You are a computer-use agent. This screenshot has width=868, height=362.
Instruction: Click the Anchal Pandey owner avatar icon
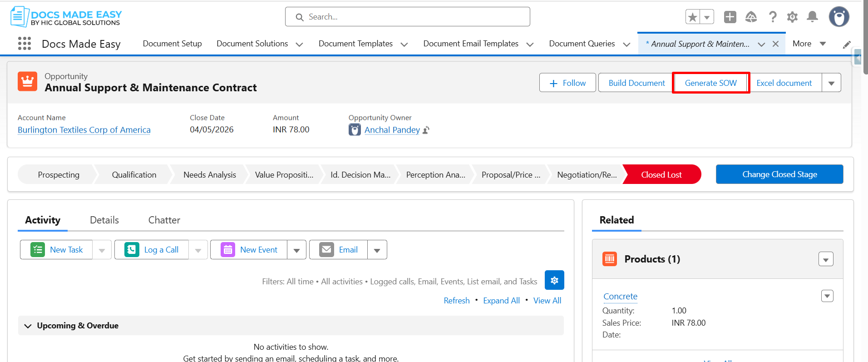355,130
